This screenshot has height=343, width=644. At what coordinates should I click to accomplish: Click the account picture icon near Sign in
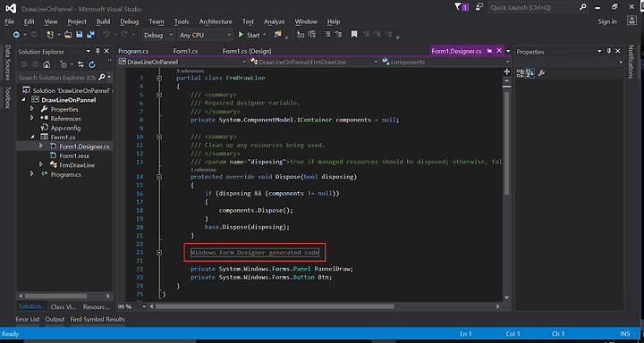631,21
